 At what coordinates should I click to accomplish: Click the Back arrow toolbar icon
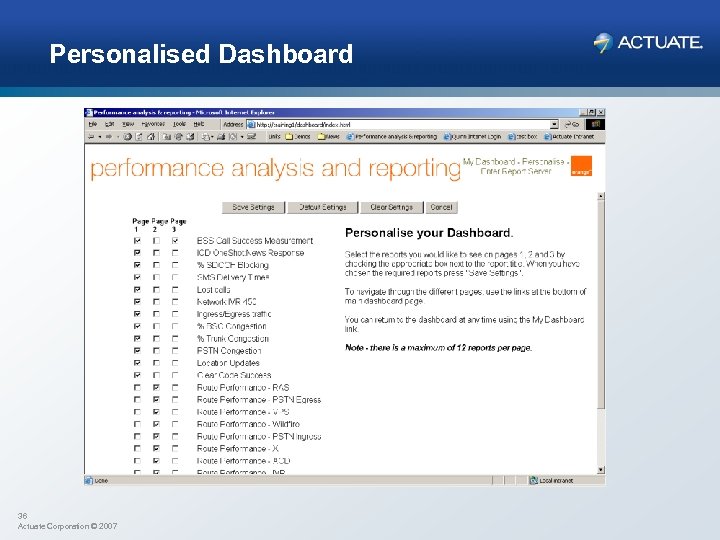tap(91, 136)
